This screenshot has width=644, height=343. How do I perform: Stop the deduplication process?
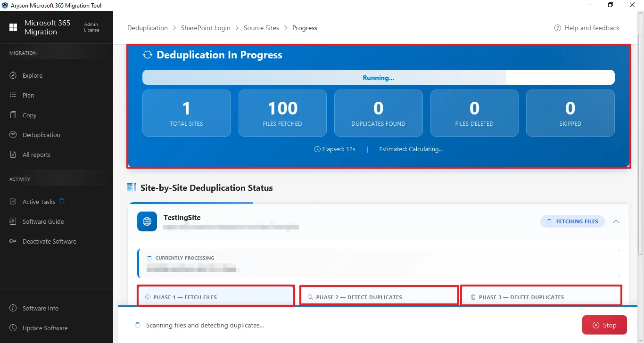[x=604, y=325]
